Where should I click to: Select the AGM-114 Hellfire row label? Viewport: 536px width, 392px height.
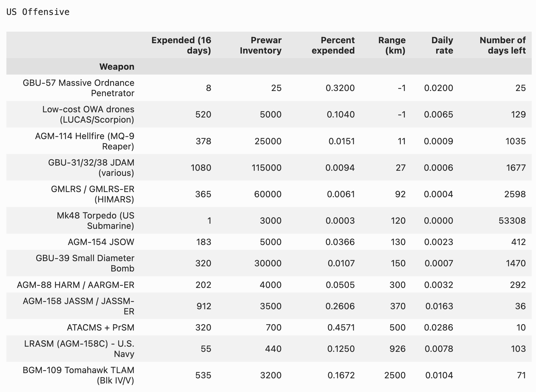point(85,141)
